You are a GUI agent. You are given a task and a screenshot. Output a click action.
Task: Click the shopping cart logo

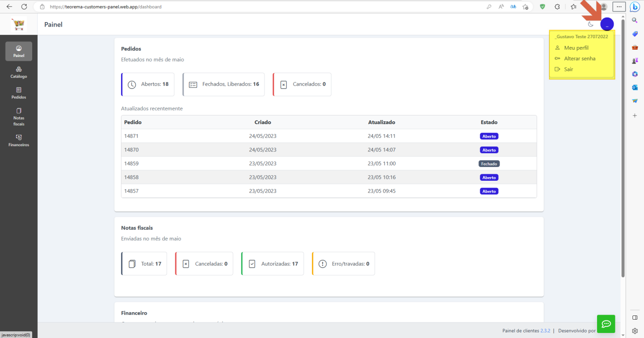point(19,24)
